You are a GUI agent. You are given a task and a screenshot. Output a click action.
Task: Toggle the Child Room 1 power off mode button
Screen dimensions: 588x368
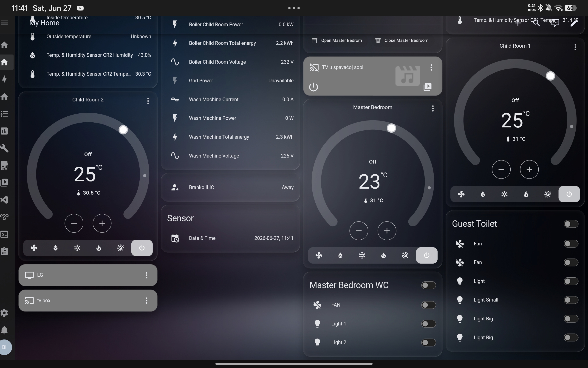569,194
